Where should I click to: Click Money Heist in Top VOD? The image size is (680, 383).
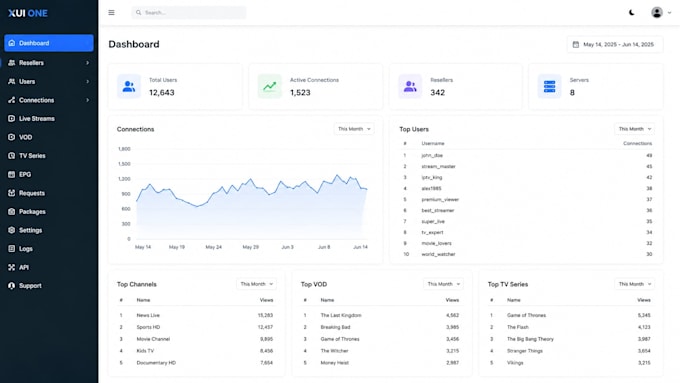(x=334, y=363)
